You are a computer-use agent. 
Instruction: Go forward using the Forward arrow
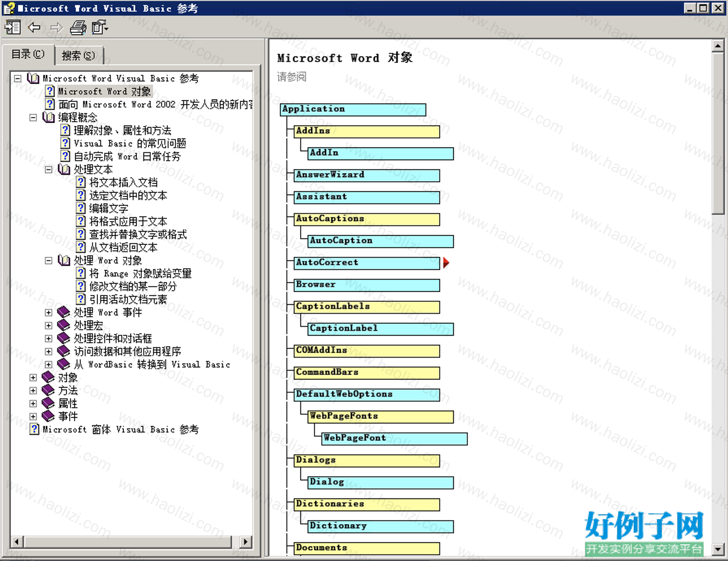[57, 28]
